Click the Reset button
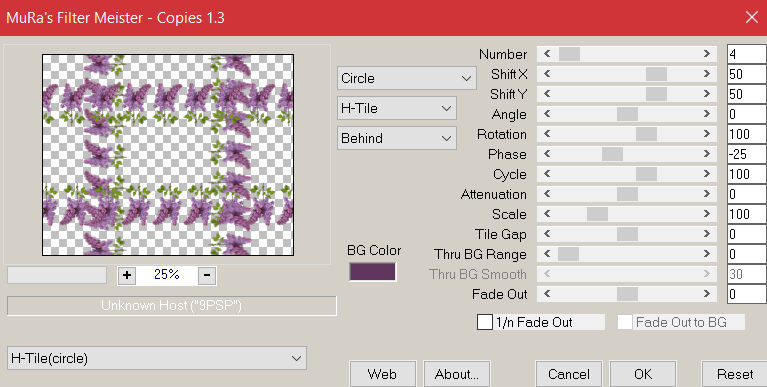The width and height of the screenshot is (767, 387). click(x=735, y=374)
